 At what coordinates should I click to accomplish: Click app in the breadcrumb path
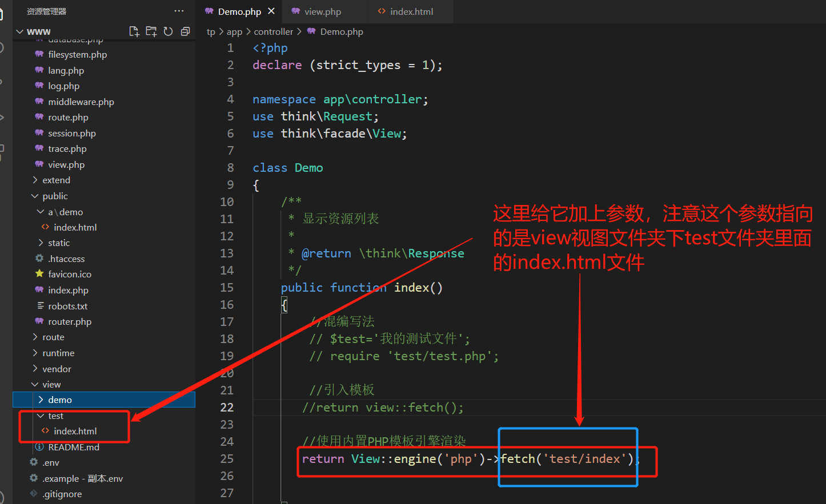point(234,31)
